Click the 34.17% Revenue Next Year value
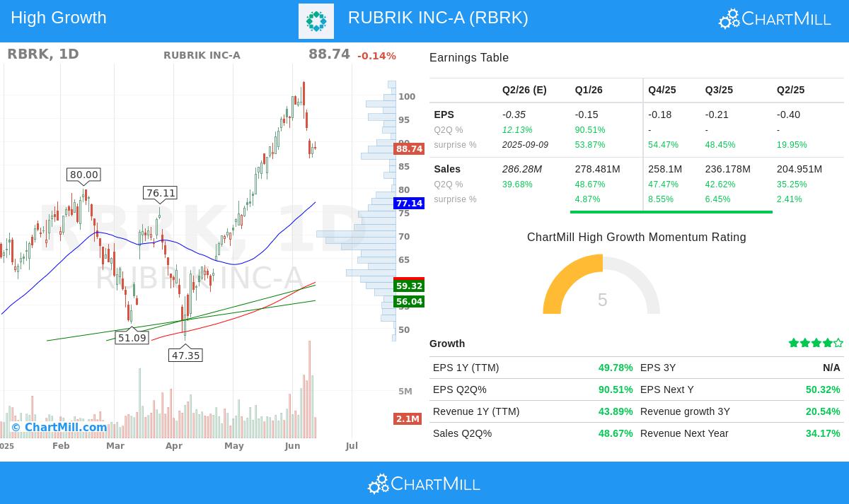Image resolution: width=849 pixels, height=504 pixels. 823,433
